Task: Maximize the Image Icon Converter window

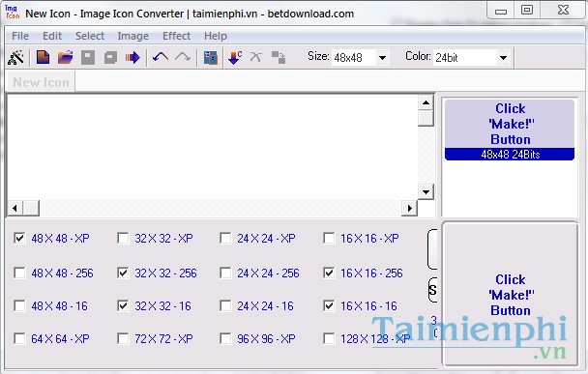Action: [527, 10]
